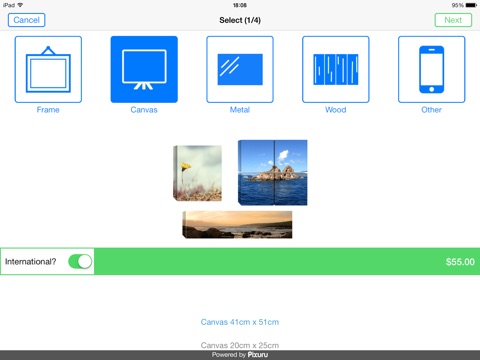The width and height of the screenshot is (480, 360).
Task: Tap the Next button
Action: click(x=453, y=20)
